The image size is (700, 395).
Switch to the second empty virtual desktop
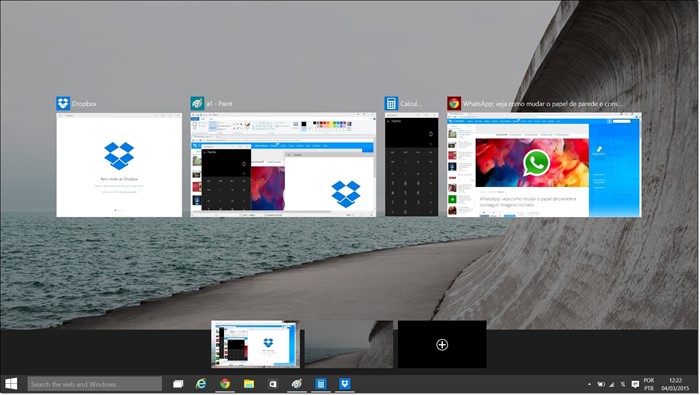349,344
